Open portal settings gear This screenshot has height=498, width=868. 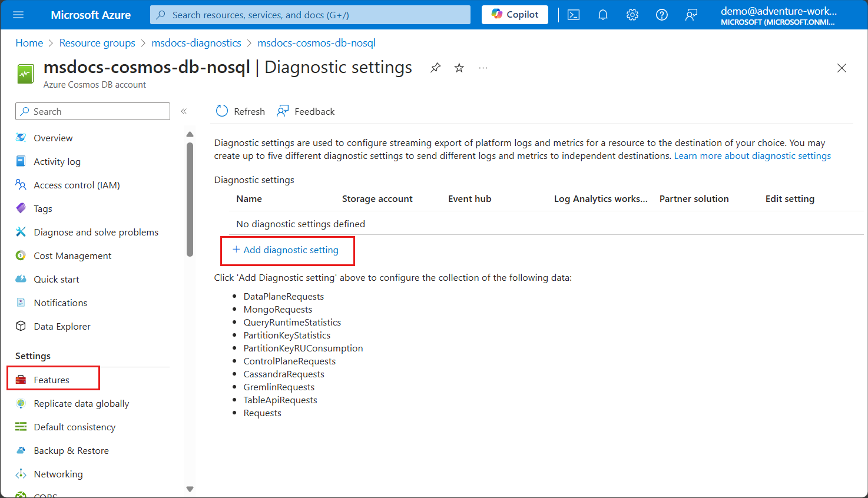click(x=632, y=15)
